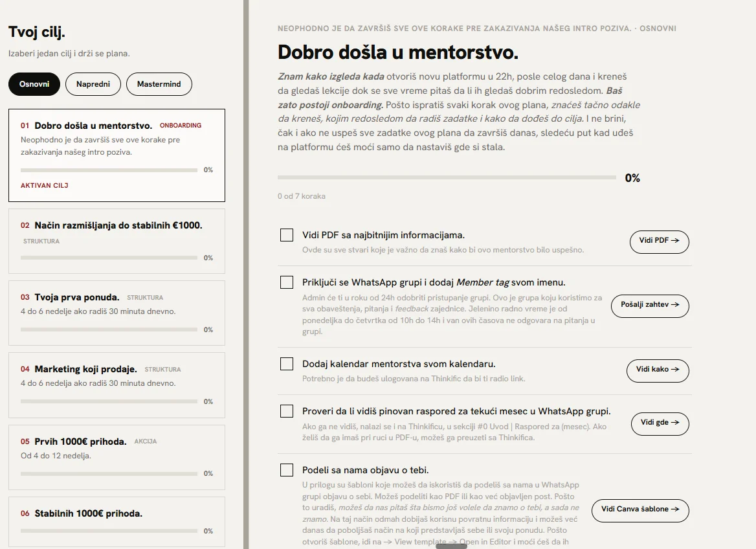Open goal card 01 'Dobro došla u mentorstvo'

tap(117, 155)
